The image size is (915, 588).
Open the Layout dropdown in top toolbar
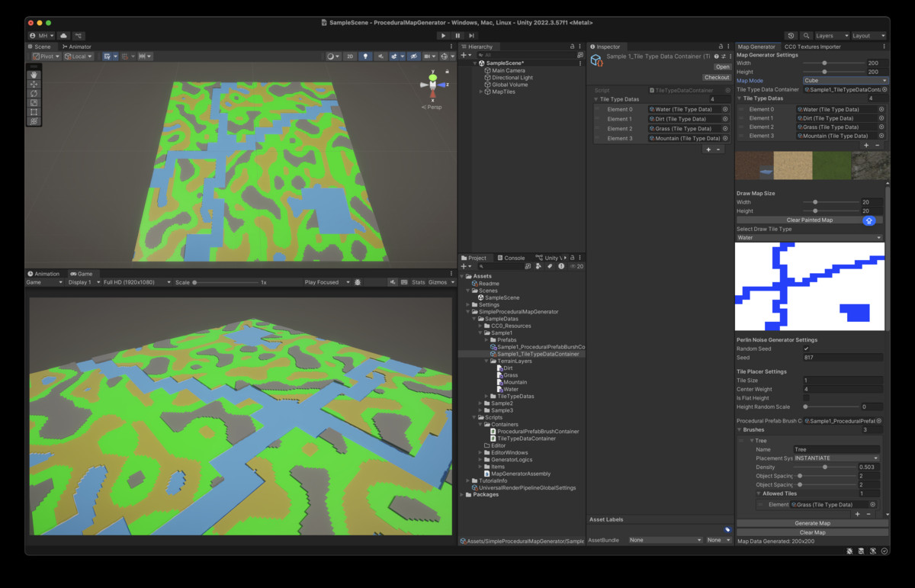(869, 35)
